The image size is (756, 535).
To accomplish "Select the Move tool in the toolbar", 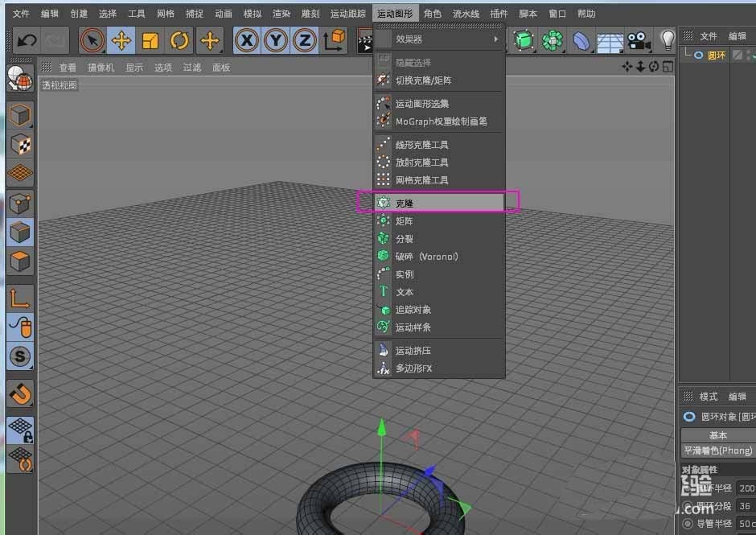I will [x=119, y=39].
